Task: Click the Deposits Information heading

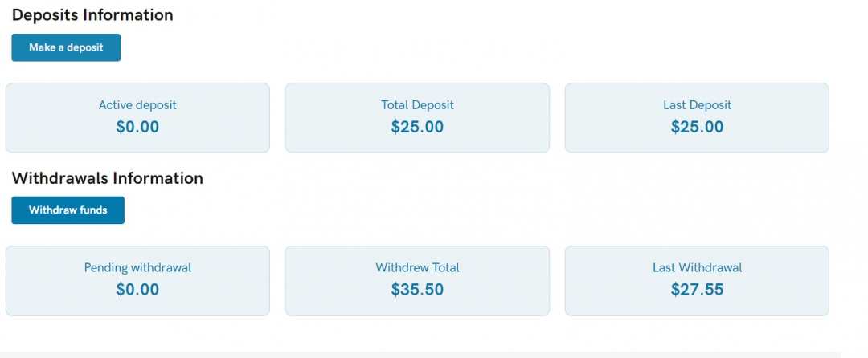Action: 92,14
